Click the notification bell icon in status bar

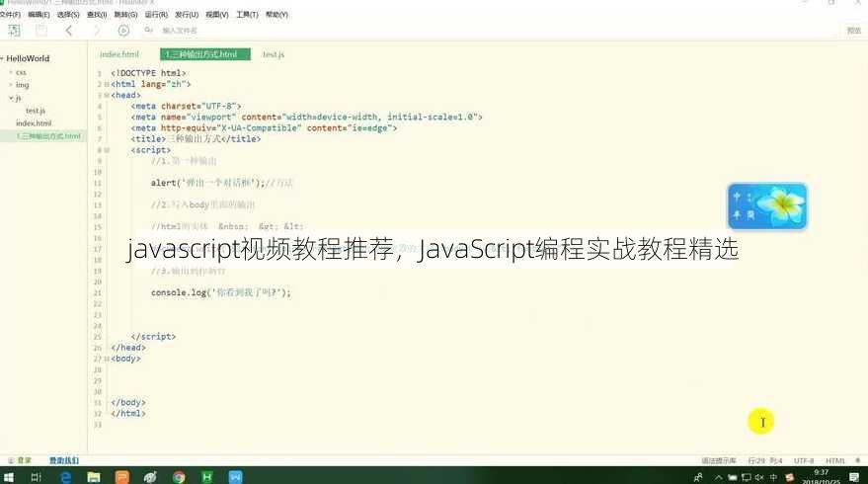click(x=857, y=460)
